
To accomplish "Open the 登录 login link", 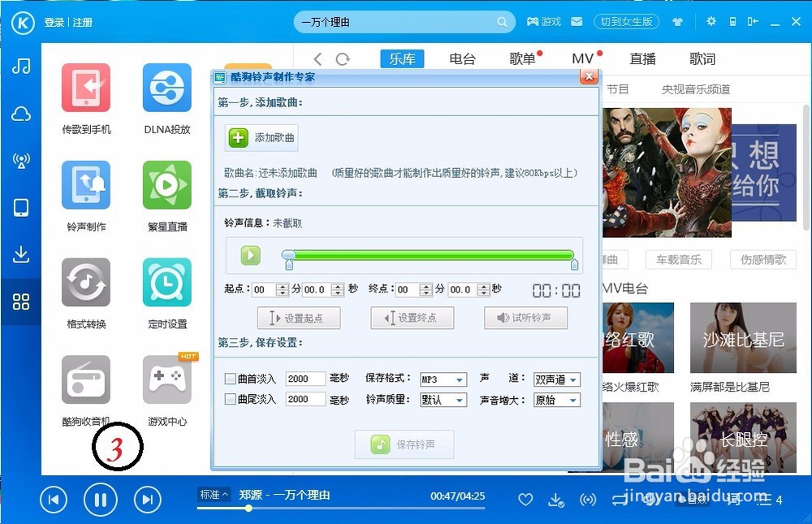I will [54, 22].
